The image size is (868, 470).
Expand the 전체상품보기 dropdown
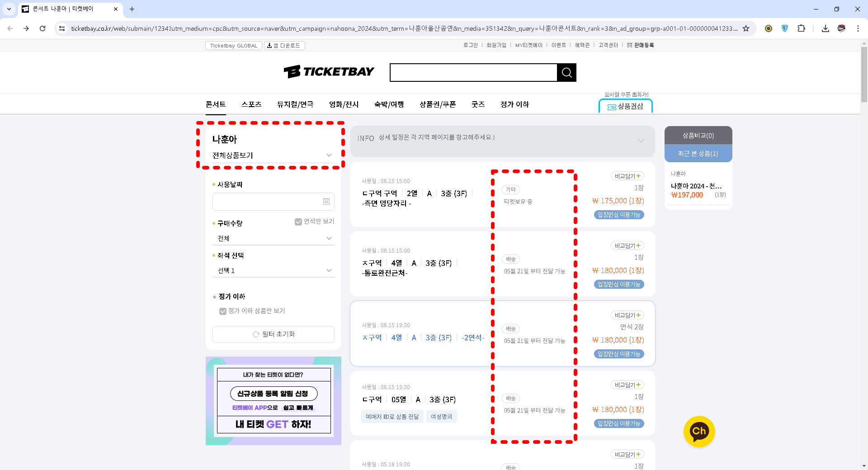[273, 155]
